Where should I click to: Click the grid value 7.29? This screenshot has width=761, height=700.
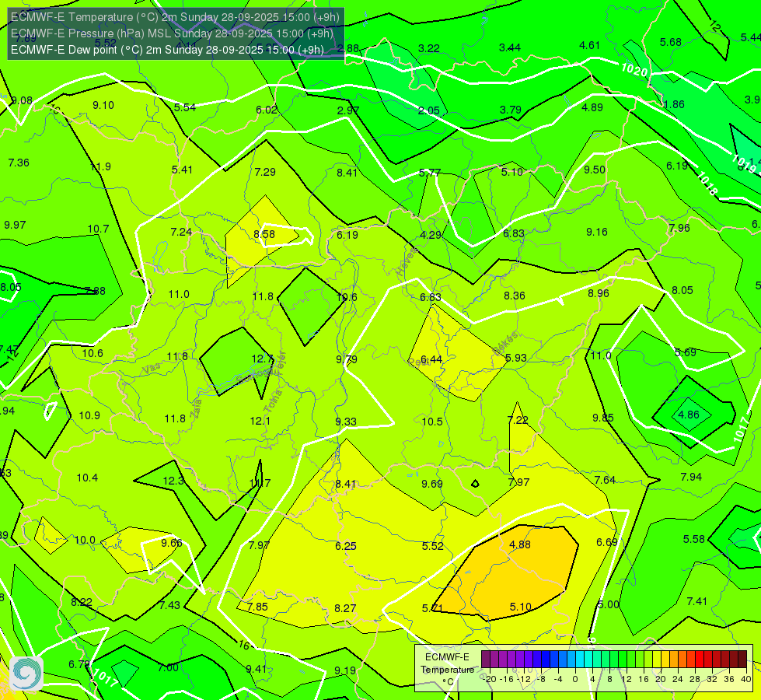(x=265, y=172)
